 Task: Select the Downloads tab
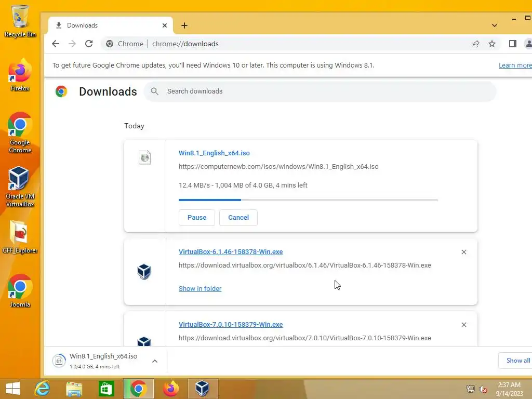111,25
